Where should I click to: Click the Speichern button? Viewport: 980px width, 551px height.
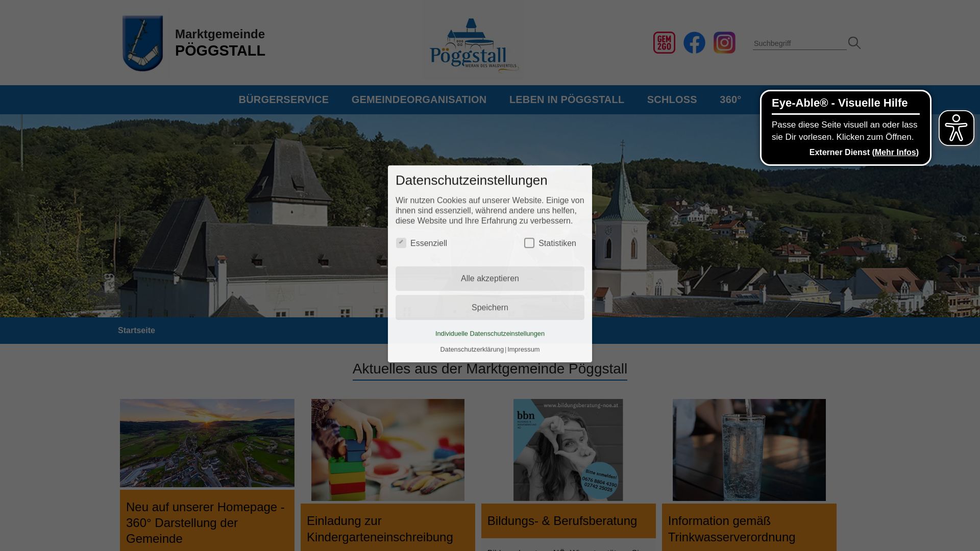click(490, 308)
